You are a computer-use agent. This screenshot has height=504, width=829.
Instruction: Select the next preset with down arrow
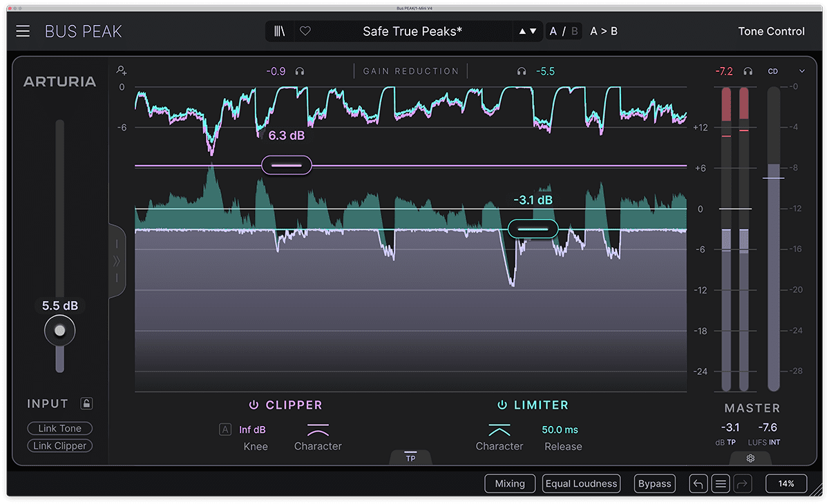(x=533, y=31)
